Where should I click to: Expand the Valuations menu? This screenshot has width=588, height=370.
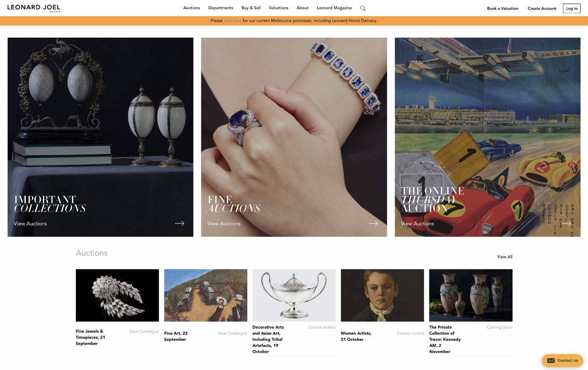click(x=278, y=8)
